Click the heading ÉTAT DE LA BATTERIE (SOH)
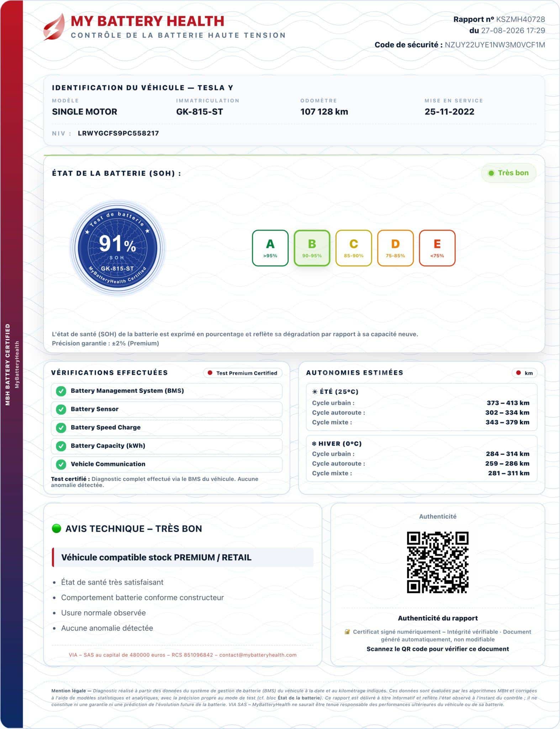560x729 pixels. [x=117, y=173]
